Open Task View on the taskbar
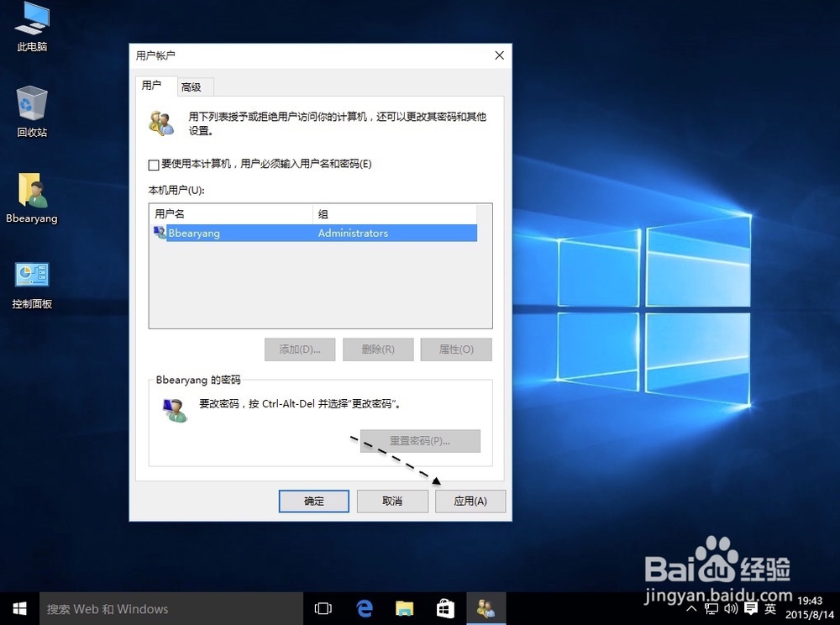 (323, 608)
